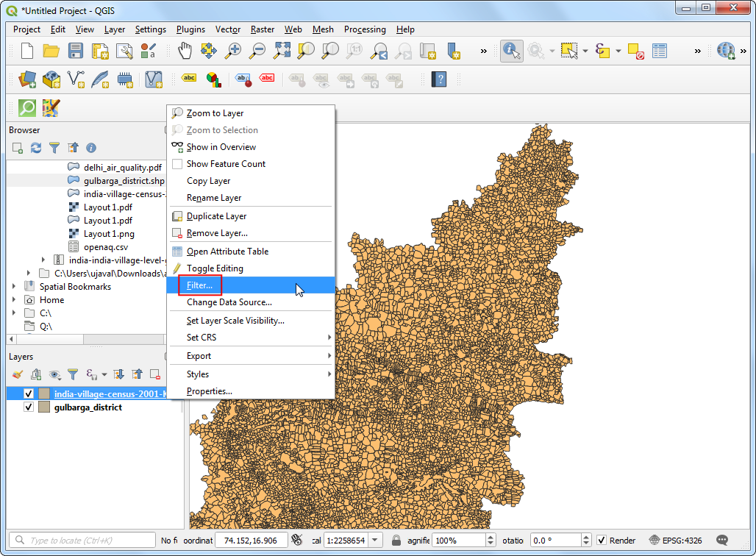Open Layer Styling panel brush icon
Image resolution: width=756 pixels, height=556 pixels.
click(x=18, y=374)
